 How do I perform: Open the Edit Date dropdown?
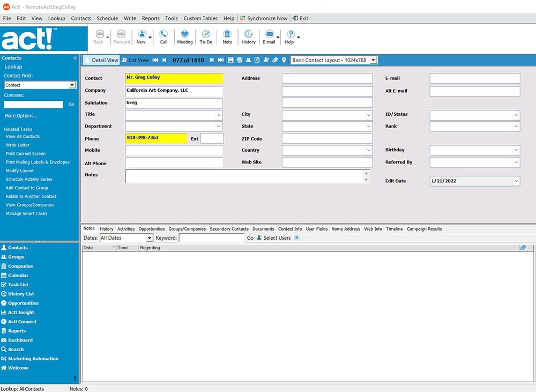coord(516,181)
